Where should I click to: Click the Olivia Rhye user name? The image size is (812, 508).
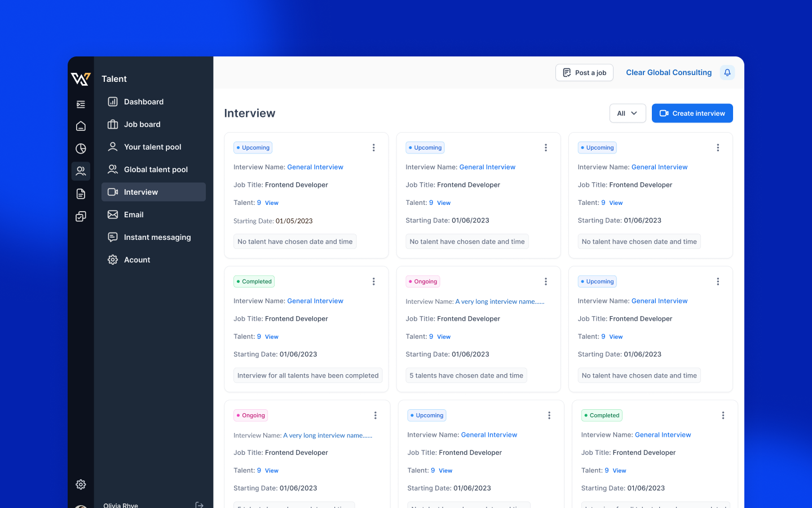point(121,505)
